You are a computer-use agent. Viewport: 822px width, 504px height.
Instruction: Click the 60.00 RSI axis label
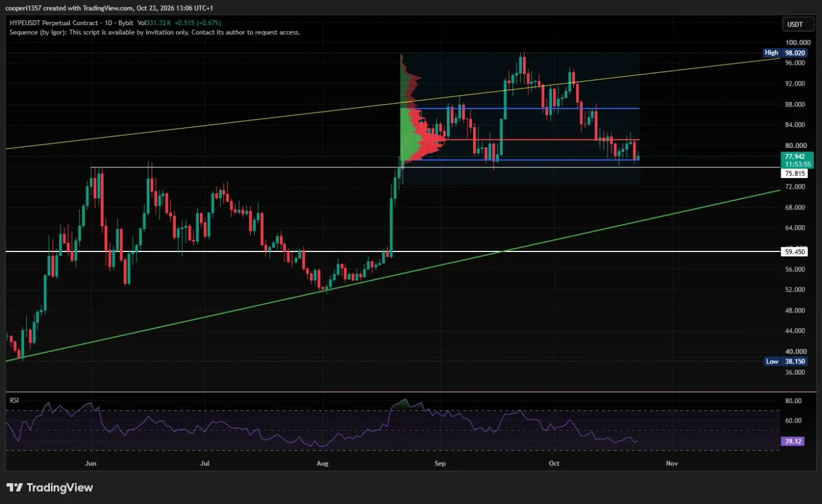click(793, 420)
